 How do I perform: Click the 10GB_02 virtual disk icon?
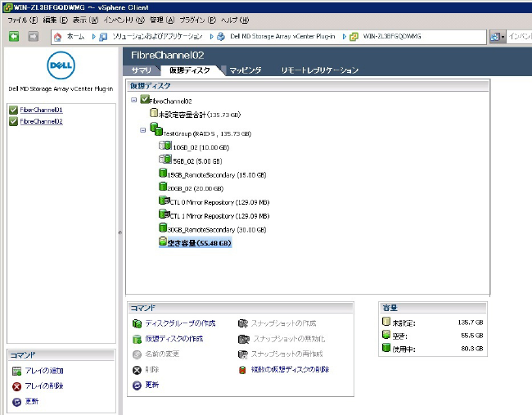[x=165, y=146]
